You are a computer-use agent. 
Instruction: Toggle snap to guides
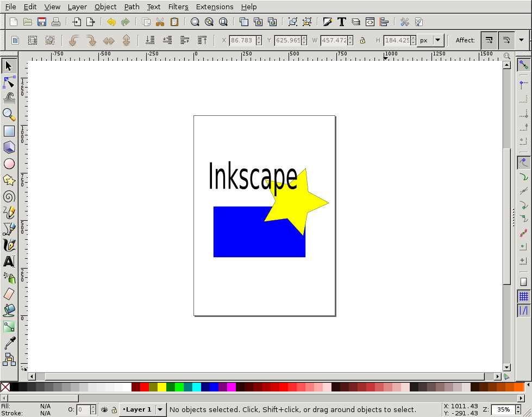tap(524, 310)
